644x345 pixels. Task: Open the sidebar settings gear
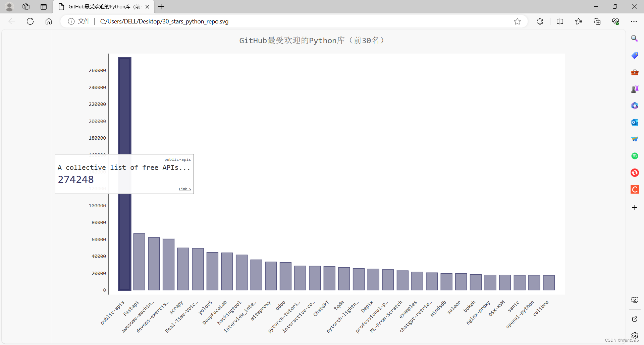(635, 336)
